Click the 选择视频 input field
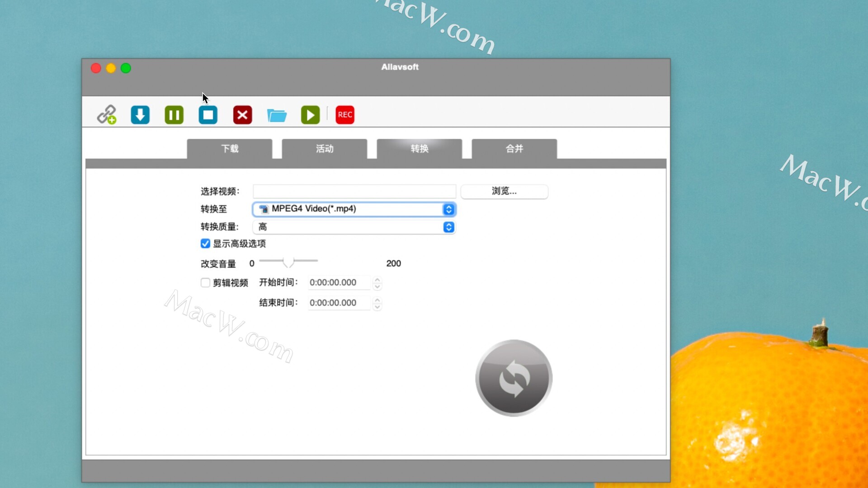The height and width of the screenshot is (488, 868). (354, 191)
